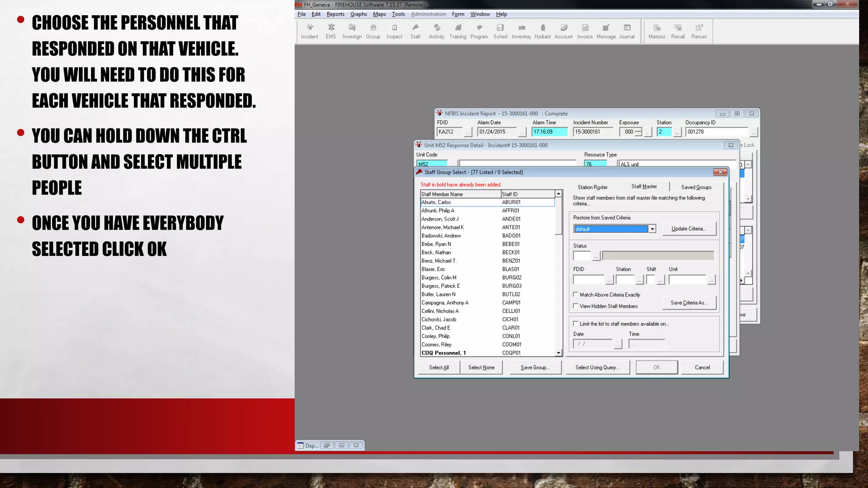Click the staff list scroll down arrow
Viewport: 868px width, 488px height.
[x=558, y=352]
